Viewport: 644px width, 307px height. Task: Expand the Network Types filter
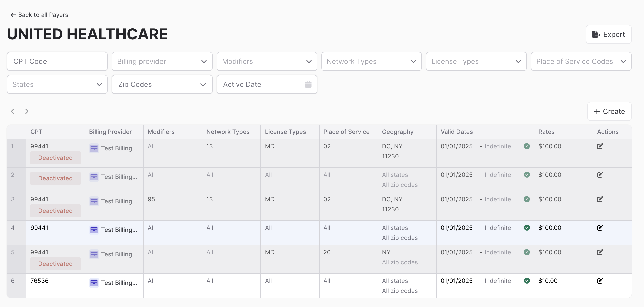(371, 61)
